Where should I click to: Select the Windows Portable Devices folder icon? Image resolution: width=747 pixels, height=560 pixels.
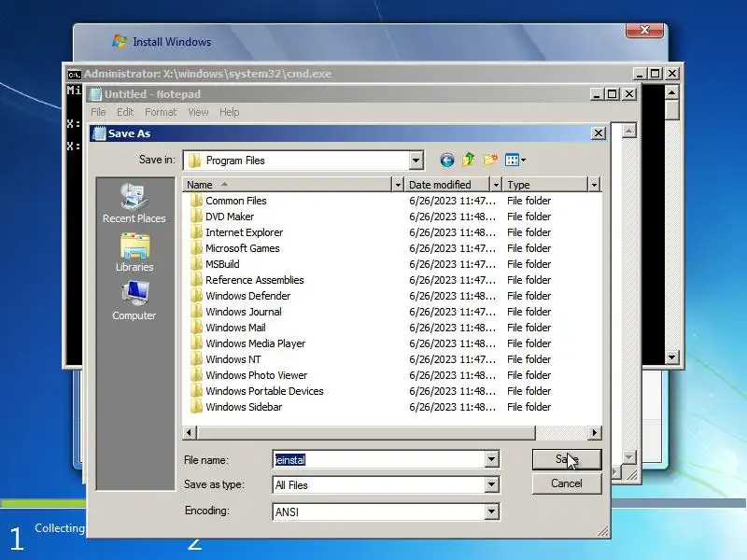pyautogui.click(x=195, y=391)
